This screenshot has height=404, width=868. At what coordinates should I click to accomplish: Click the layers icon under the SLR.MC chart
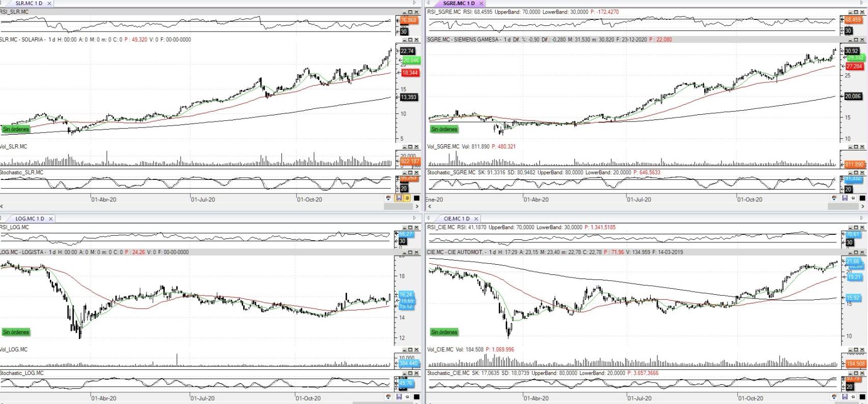pos(389,198)
